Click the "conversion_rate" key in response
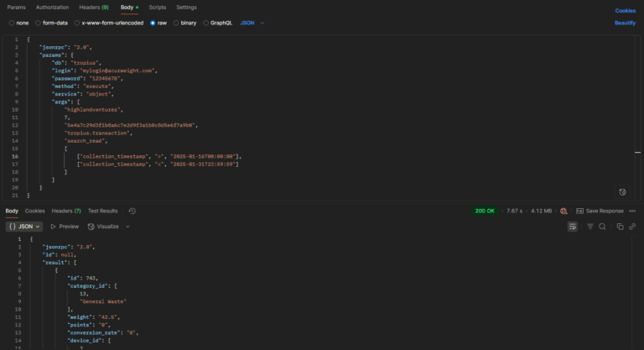The height and width of the screenshot is (350, 644). [95, 333]
